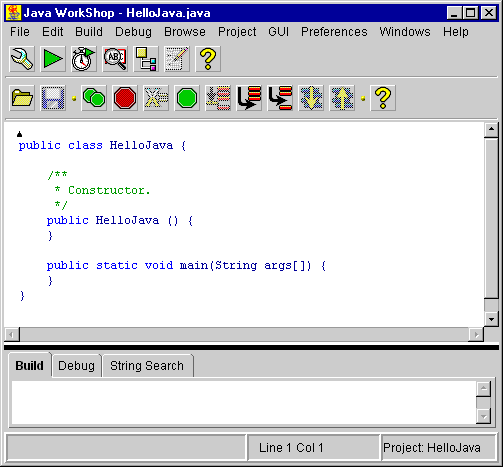Viewport: 503px width, 467px height.
Task: Click the '* Constructor.' comment line
Action: pyautogui.click(x=102, y=190)
